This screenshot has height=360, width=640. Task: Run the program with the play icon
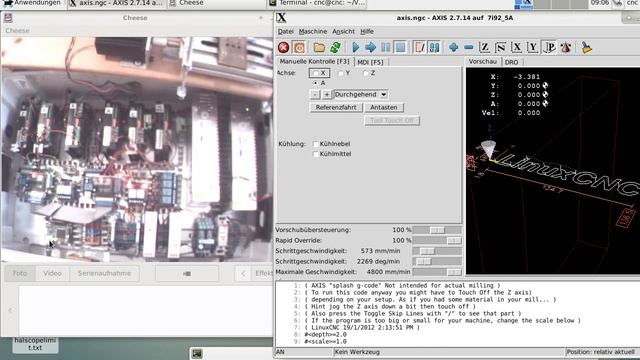355,47
